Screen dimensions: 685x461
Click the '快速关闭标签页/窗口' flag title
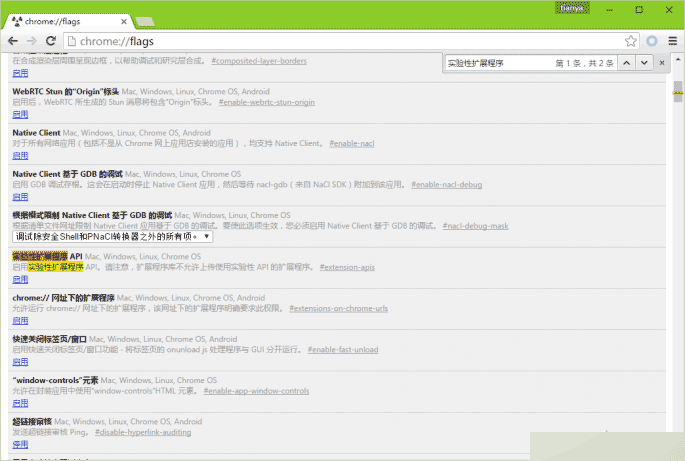[49, 339]
